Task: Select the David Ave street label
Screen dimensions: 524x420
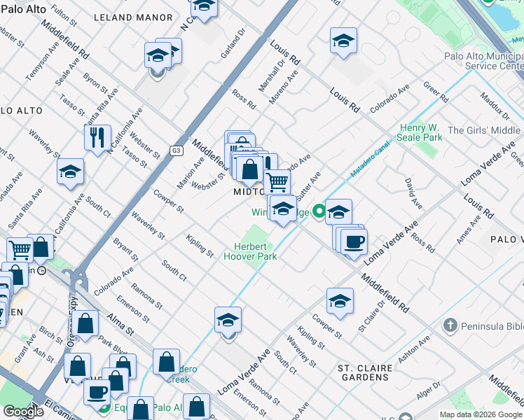Action: coord(413,194)
